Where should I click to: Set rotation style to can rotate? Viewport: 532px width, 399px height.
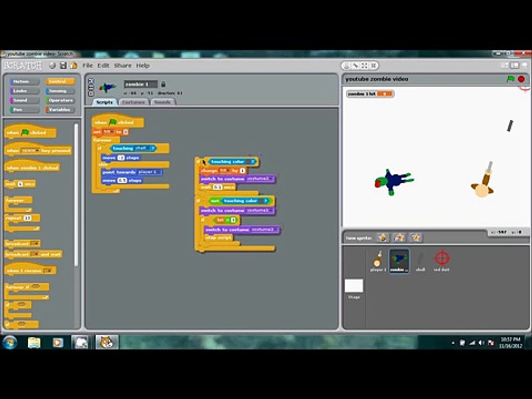point(90,81)
